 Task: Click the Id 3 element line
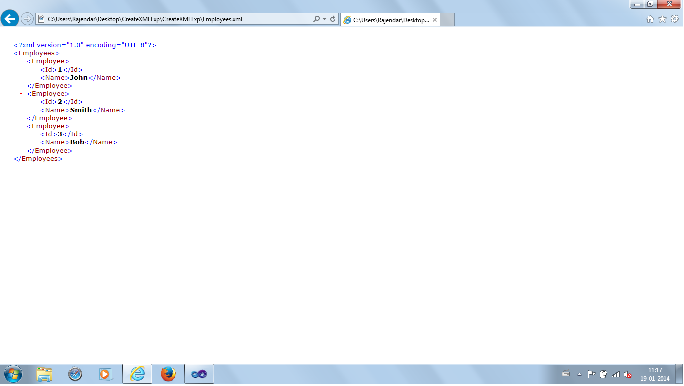coord(61,134)
